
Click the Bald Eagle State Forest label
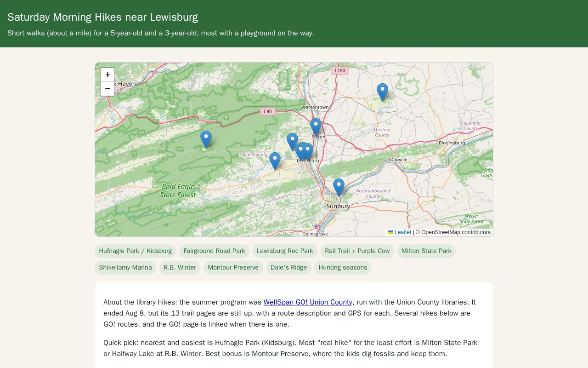178,190
